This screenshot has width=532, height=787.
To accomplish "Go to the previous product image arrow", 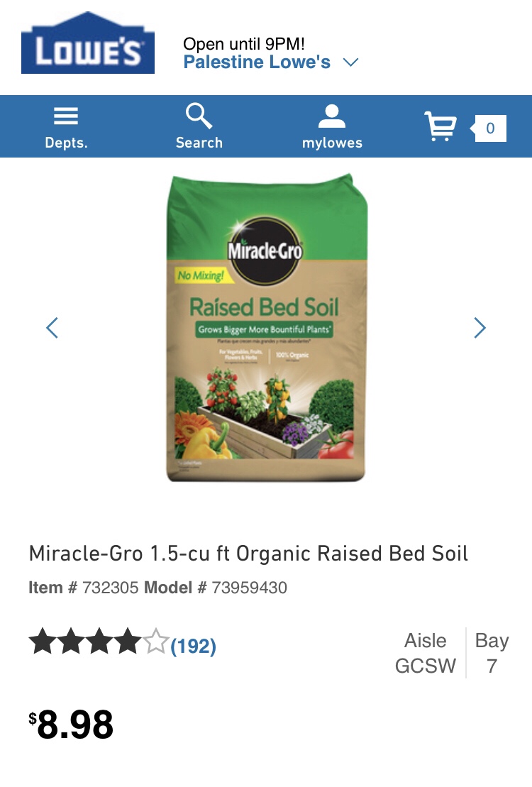I will (x=52, y=327).
